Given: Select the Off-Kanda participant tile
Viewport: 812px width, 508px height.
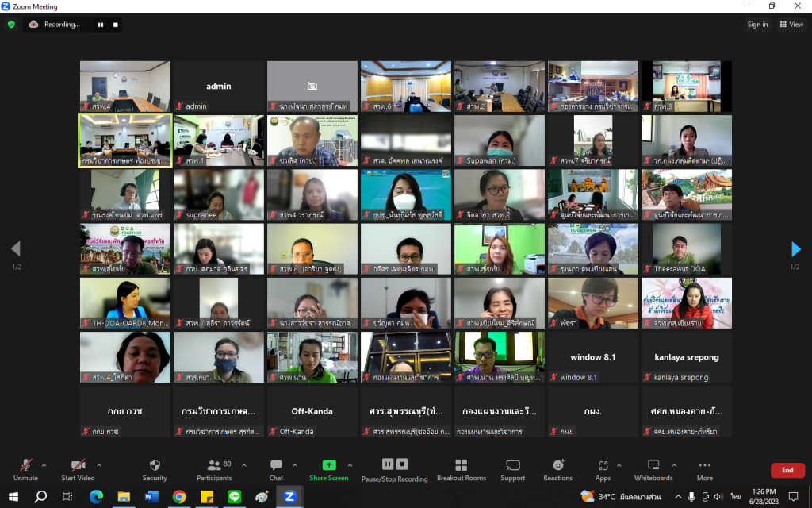Looking at the screenshot, I should click(312, 411).
